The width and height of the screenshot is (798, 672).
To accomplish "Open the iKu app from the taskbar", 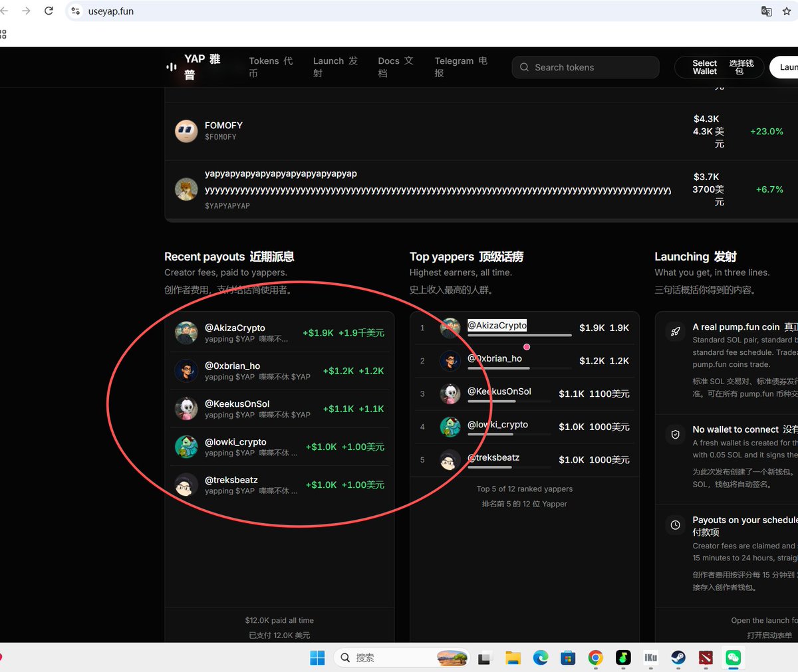I will click(x=650, y=657).
